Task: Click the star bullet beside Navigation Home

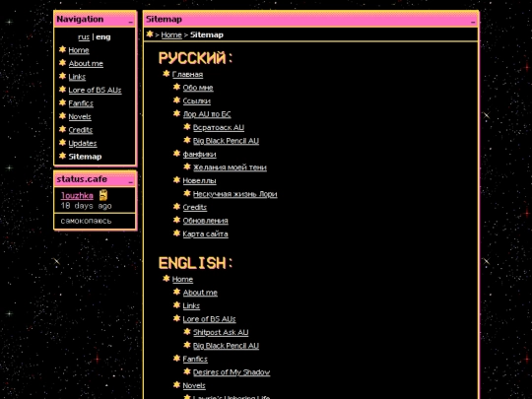Action: (x=62, y=49)
